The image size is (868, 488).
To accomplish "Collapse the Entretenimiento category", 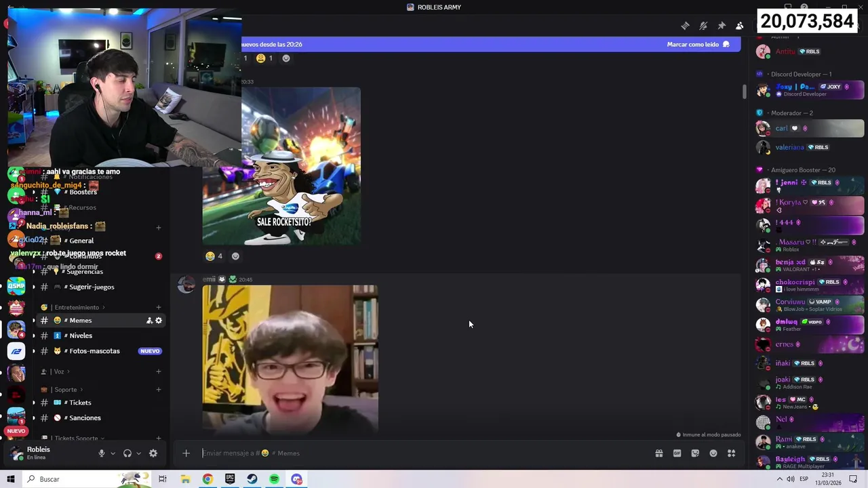I will point(73,308).
